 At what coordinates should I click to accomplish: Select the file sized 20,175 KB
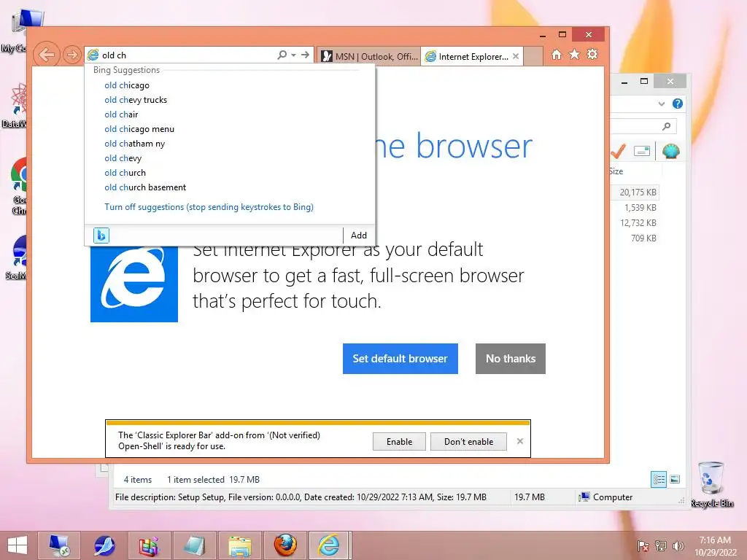pyautogui.click(x=638, y=192)
